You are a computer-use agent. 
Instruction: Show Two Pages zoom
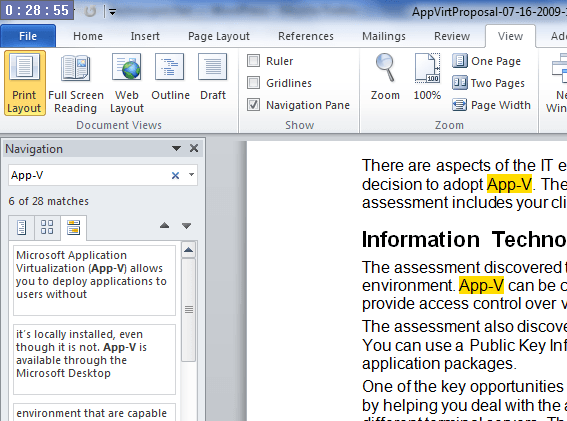coord(488,83)
